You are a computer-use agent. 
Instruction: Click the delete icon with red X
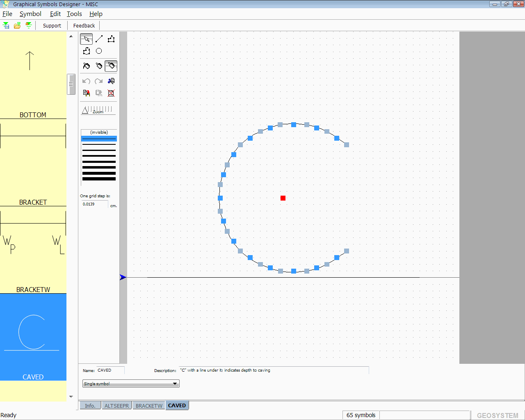pyautogui.click(x=111, y=93)
